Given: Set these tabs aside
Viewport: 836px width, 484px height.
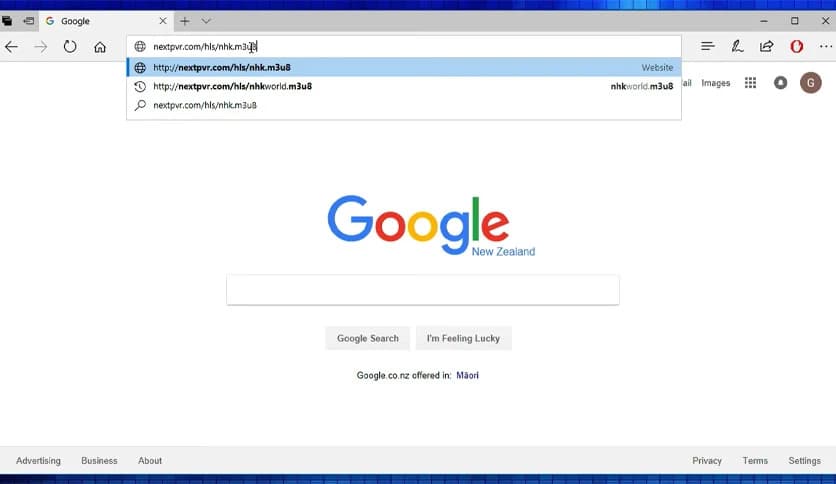Looking at the screenshot, I should coord(28,21).
